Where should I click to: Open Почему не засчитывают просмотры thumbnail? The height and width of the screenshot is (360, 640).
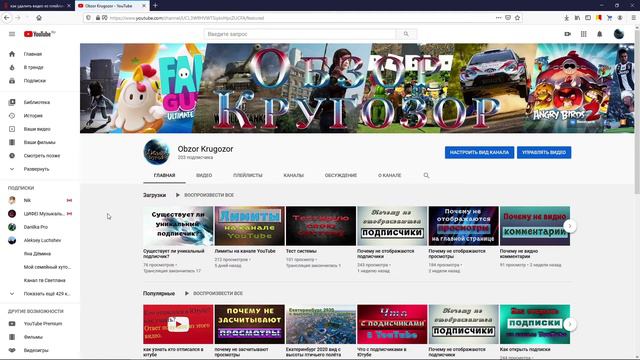[249, 324]
